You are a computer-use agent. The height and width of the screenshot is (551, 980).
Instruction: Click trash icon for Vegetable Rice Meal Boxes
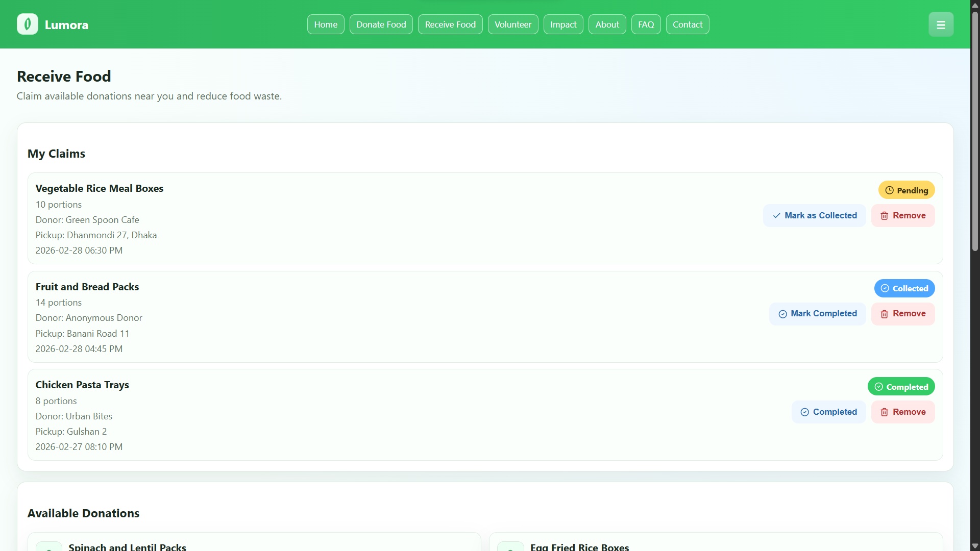(x=884, y=216)
